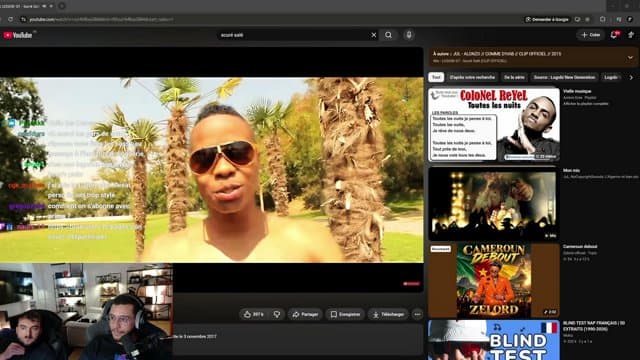Download the video via Télécharger

coord(388,314)
